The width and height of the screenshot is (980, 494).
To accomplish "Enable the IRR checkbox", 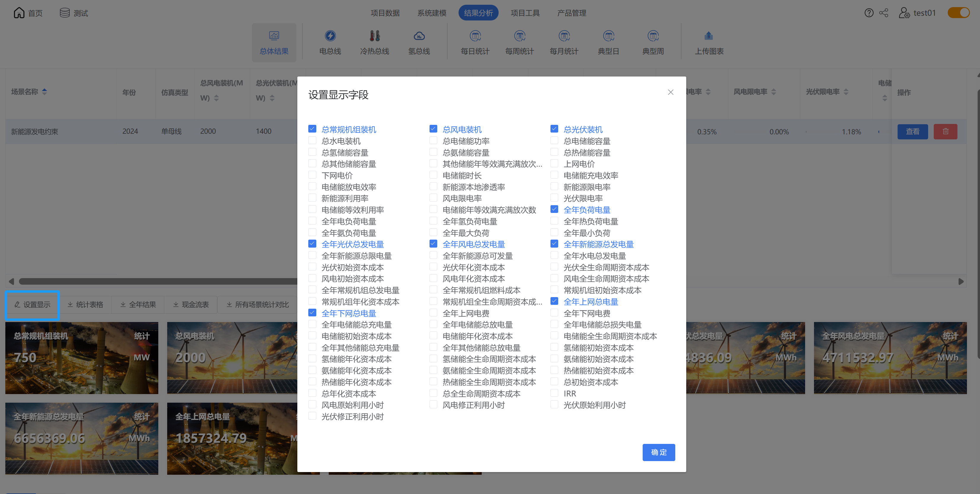I will coord(554,393).
